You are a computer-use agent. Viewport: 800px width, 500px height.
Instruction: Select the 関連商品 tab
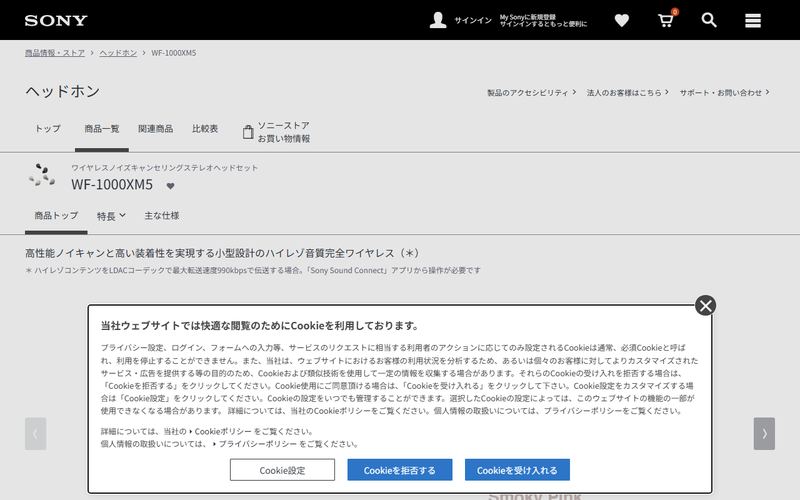pos(156,129)
